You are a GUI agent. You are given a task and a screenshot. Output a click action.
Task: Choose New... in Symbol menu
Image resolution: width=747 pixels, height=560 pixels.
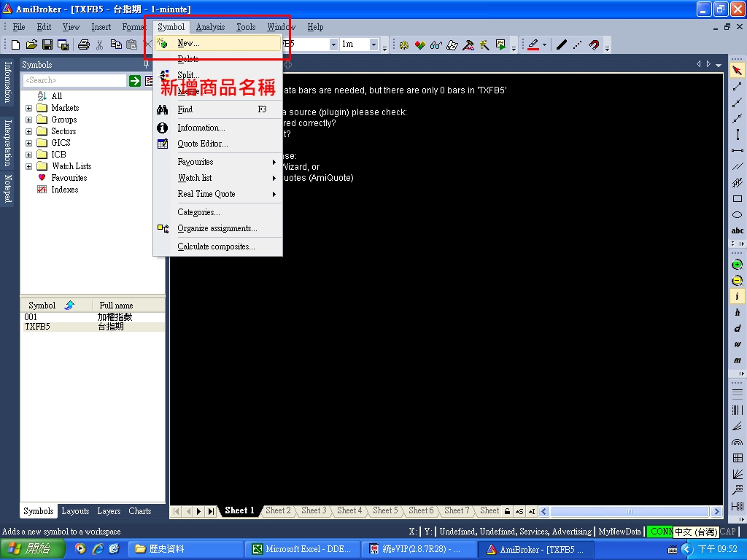pyautogui.click(x=217, y=43)
